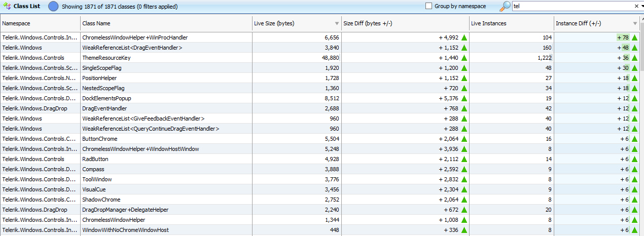Screen dimensions: 644x236
Task: Select WeakReferenceList<DragEventHandler> class row
Action: [319, 48]
